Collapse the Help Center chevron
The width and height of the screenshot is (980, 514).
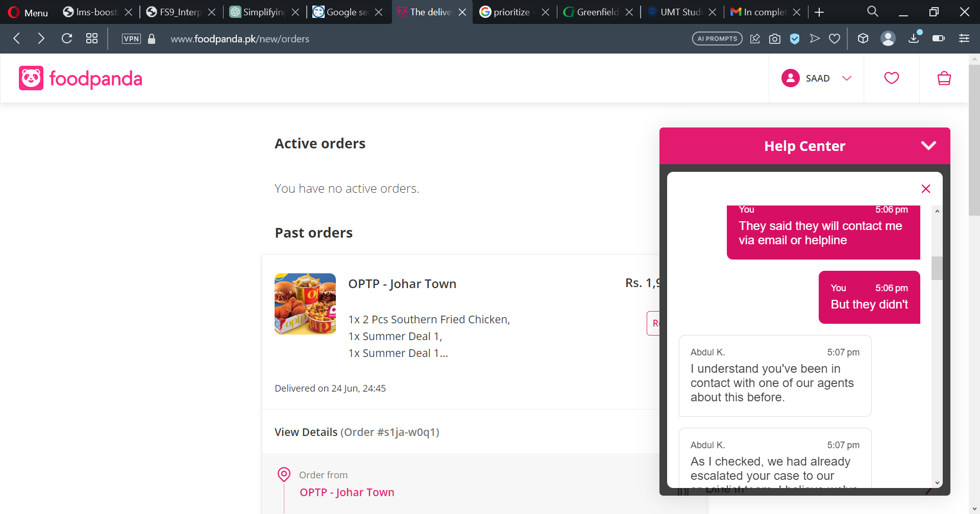point(928,145)
